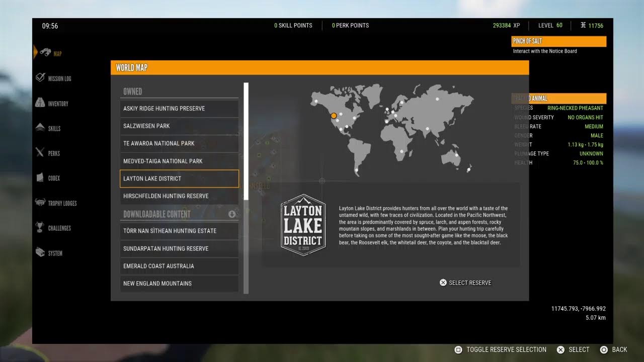The image size is (644, 362).
Task: Click the currency icon beside 11756
Action: click(x=583, y=25)
